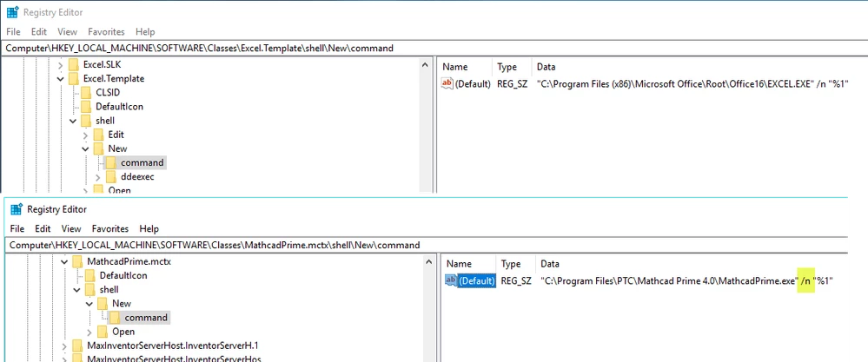The height and width of the screenshot is (362, 868).
Task: Select MathcadPrime.mctx key label
Action: tap(129, 261)
